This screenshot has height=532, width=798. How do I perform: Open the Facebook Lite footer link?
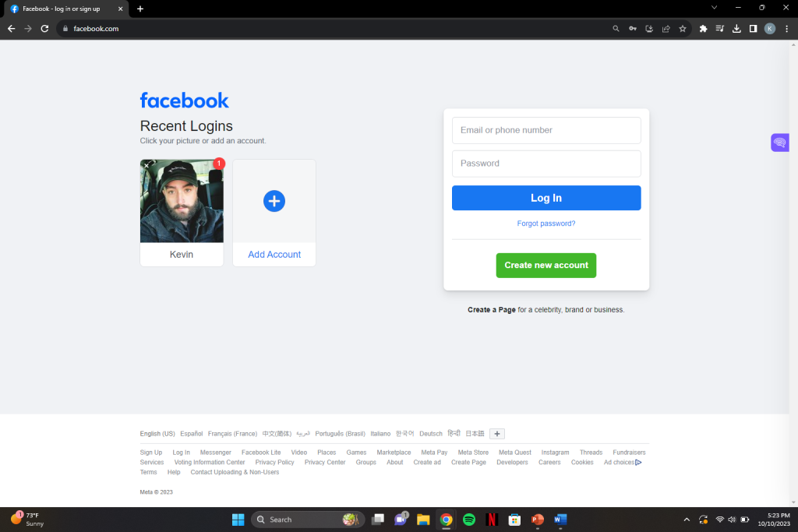261,452
